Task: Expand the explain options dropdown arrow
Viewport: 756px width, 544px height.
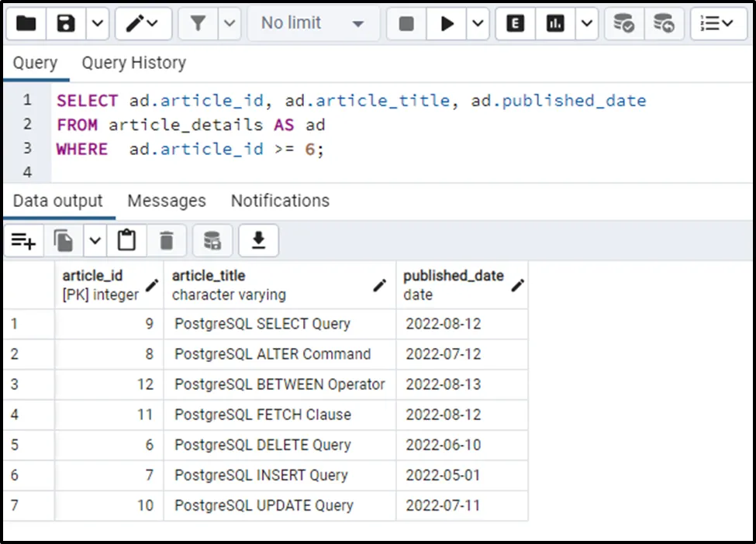Action: 587,23
